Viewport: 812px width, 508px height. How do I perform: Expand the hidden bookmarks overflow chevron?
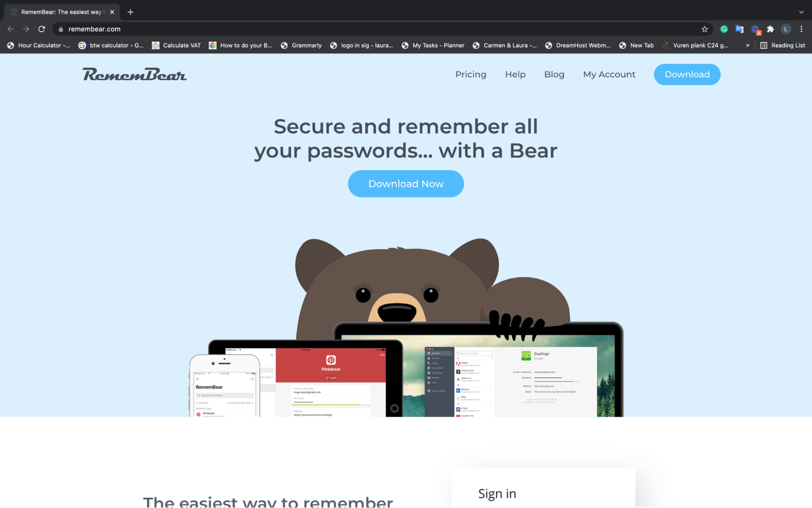click(x=748, y=45)
